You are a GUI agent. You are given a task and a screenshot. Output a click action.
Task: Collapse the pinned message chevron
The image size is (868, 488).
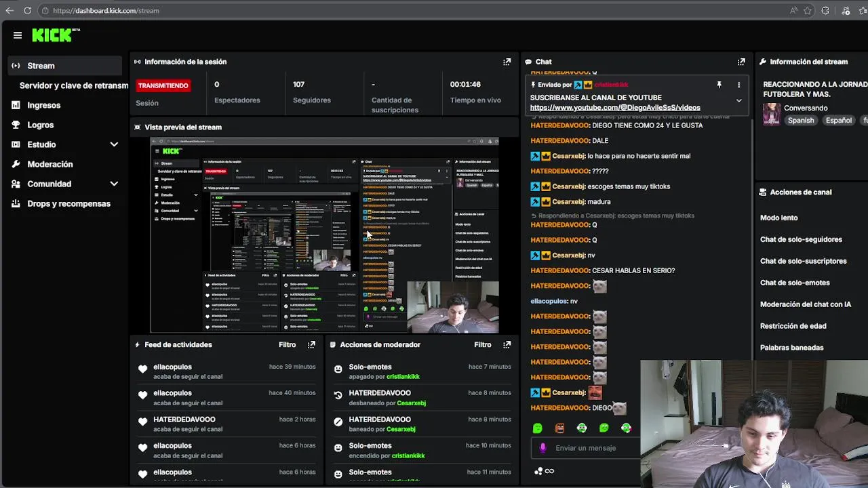[738, 100]
